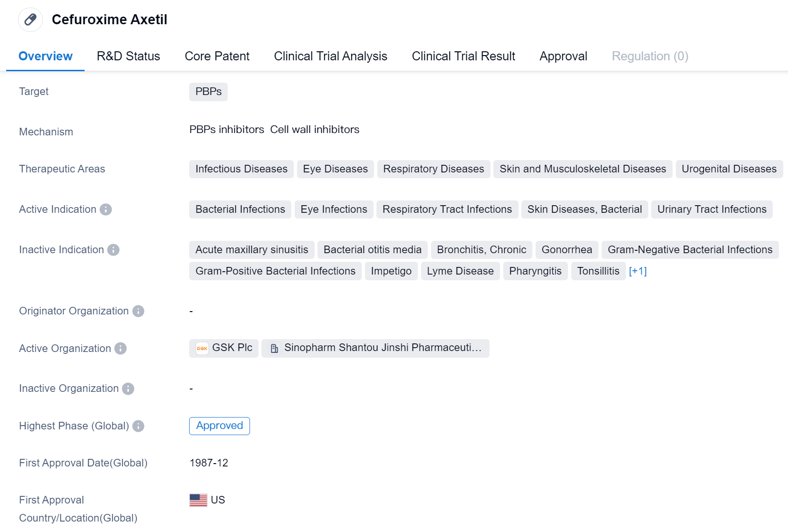This screenshot has height=532, width=788.
Task: Expand the [+1] more inactive indications
Action: click(637, 271)
